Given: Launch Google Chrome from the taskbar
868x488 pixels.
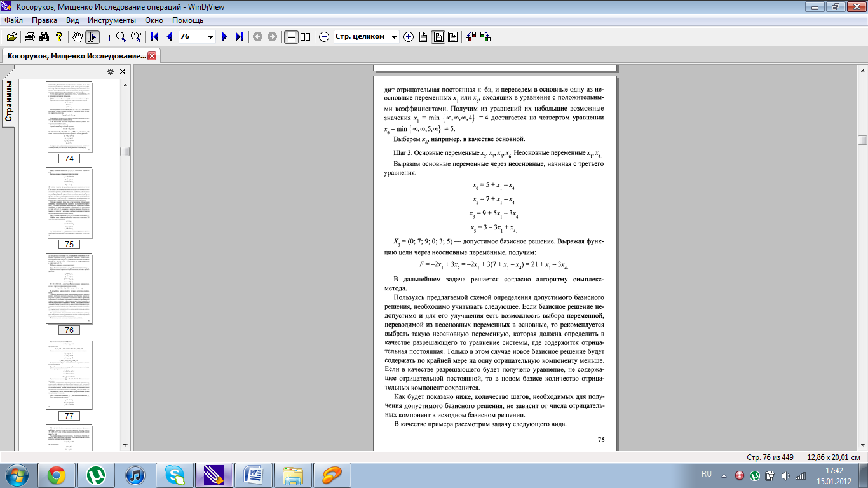Looking at the screenshot, I should tap(56, 475).
